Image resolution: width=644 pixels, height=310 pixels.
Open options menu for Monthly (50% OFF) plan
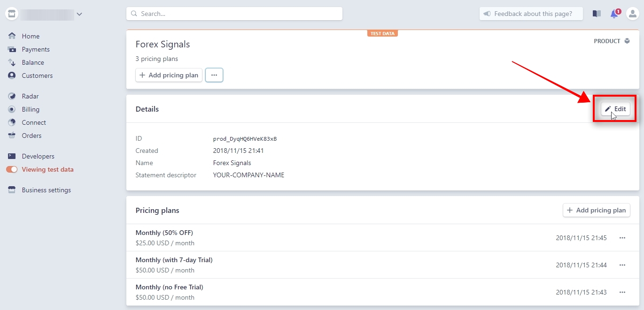622,238
